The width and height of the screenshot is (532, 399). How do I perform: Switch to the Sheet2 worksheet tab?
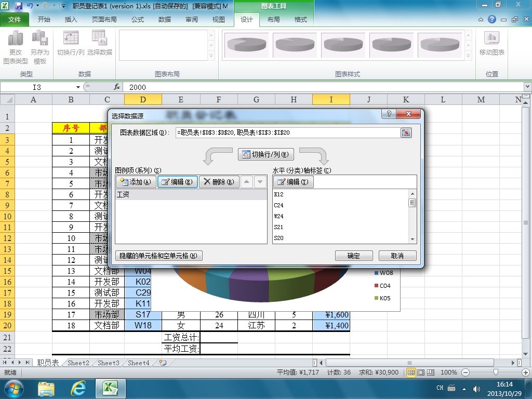(78, 363)
